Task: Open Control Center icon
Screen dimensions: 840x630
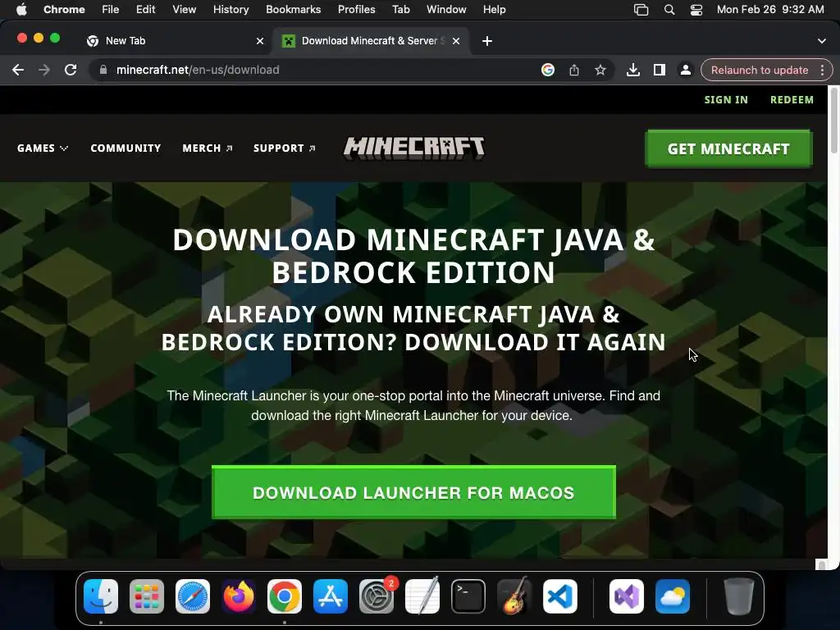Action: click(696, 9)
